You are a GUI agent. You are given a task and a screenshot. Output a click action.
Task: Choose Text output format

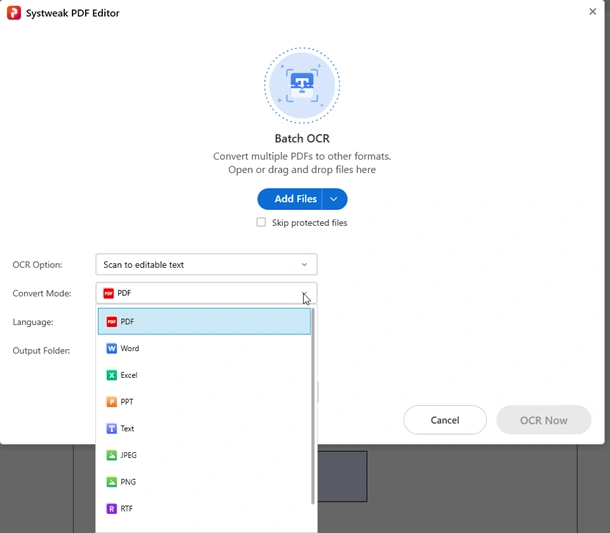204,428
